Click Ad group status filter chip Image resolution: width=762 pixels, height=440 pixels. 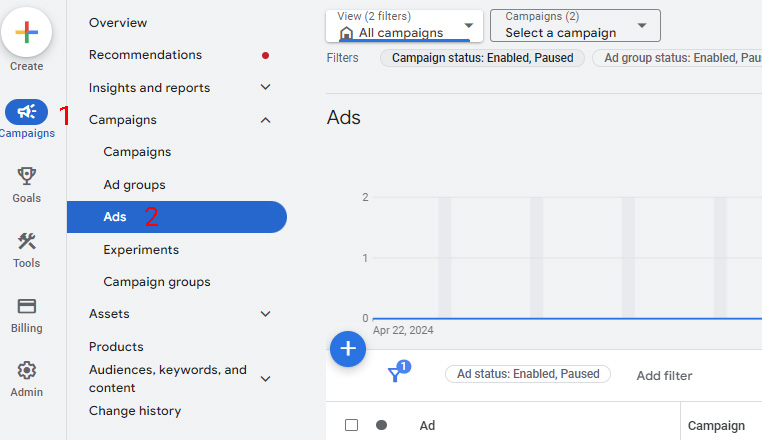677,58
